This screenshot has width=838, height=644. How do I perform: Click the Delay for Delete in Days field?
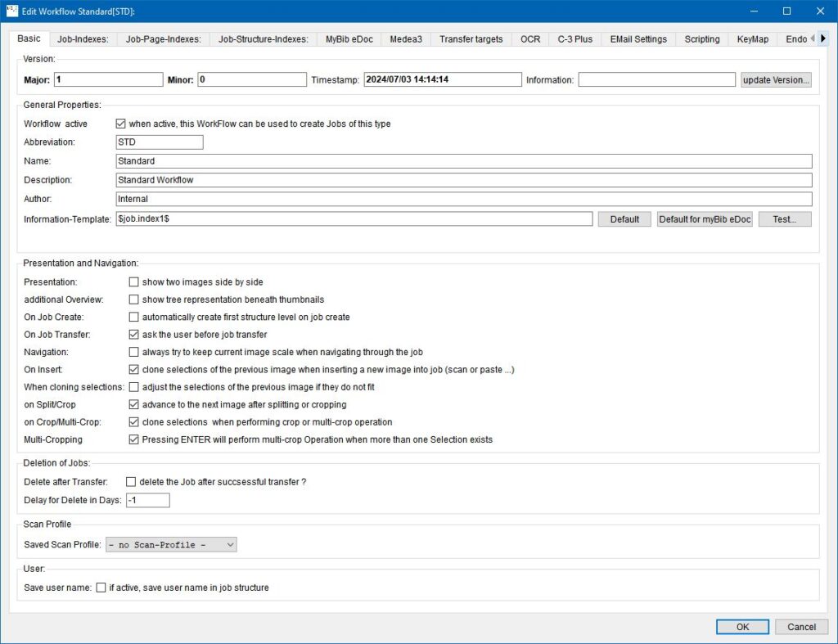[148, 500]
